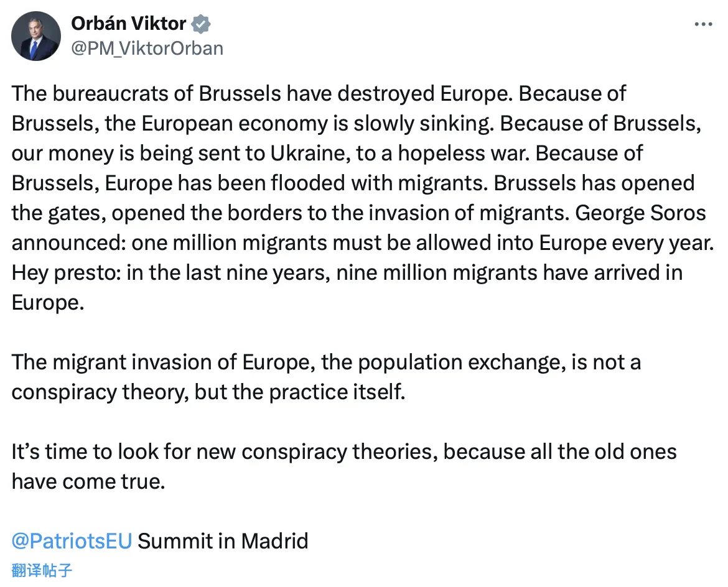Click the display name Orbán Viktor

[x=128, y=24]
